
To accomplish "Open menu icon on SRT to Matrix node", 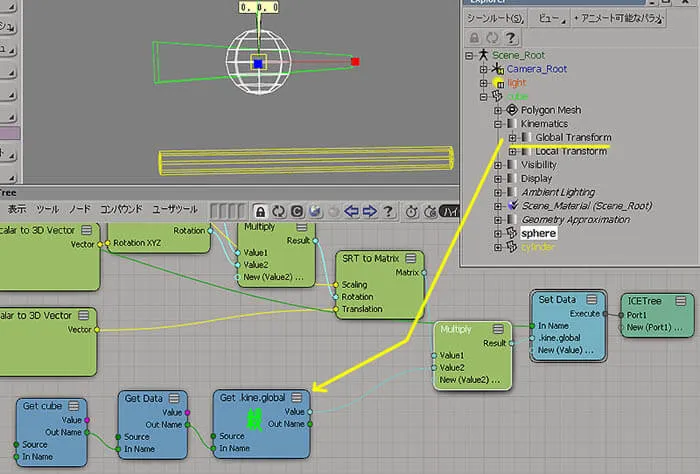I will coord(411,258).
